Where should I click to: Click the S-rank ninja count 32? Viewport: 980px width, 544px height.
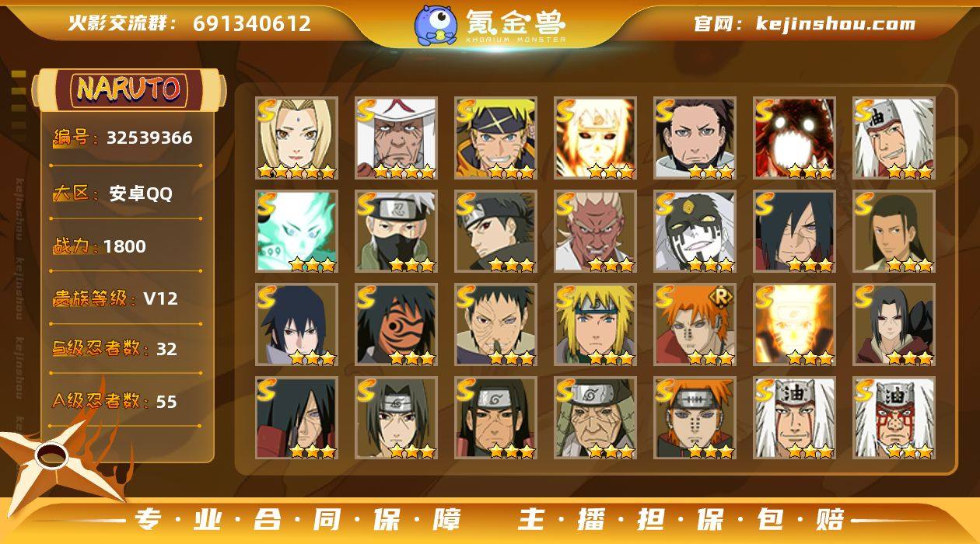[x=166, y=349]
